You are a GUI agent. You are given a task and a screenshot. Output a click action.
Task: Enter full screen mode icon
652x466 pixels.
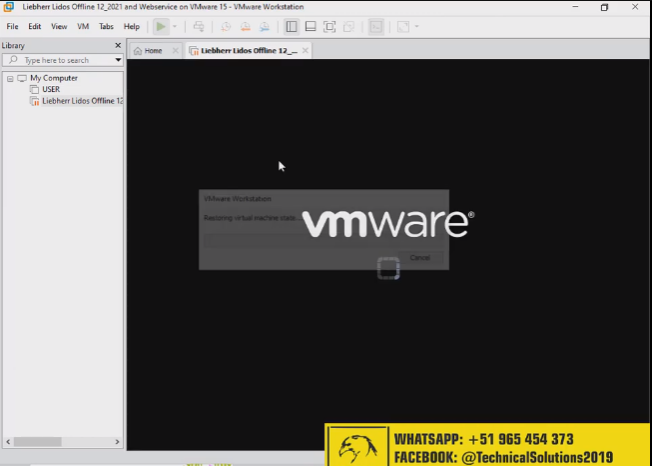tap(329, 26)
